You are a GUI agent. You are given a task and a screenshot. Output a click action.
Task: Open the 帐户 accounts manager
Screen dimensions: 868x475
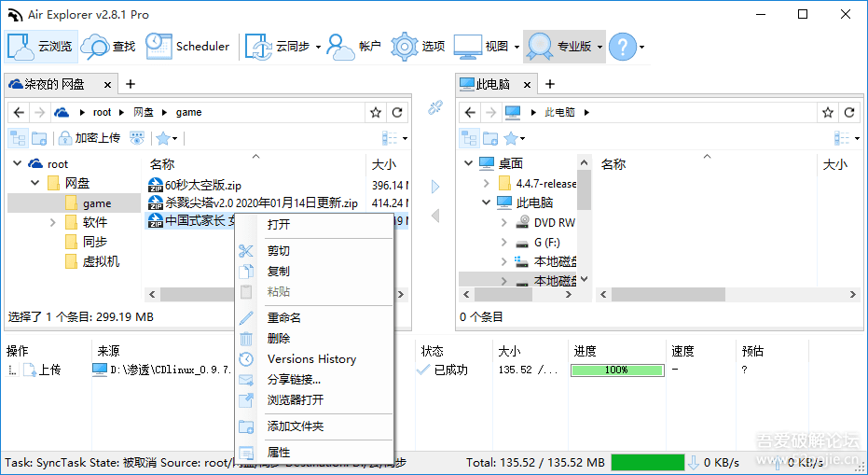353,47
